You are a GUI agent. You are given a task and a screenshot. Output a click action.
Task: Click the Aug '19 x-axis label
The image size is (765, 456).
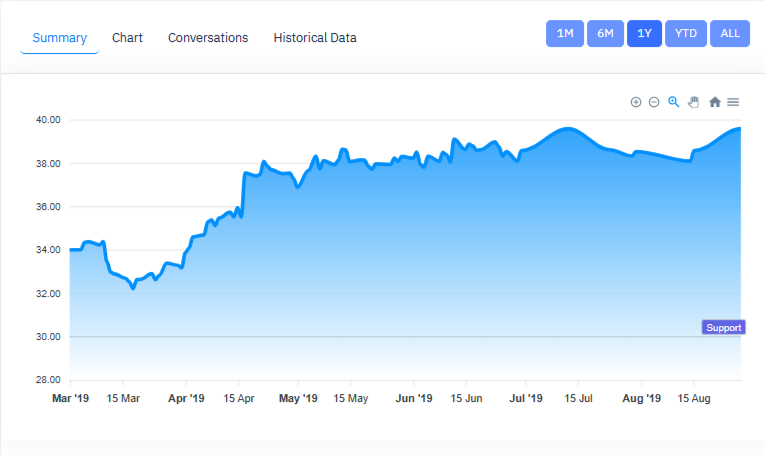pyautogui.click(x=641, y=398)
